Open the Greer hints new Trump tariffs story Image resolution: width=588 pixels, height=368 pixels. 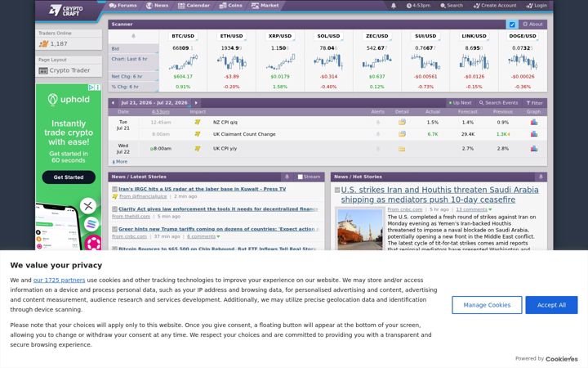pyautogui.click(x=219, y=229)
